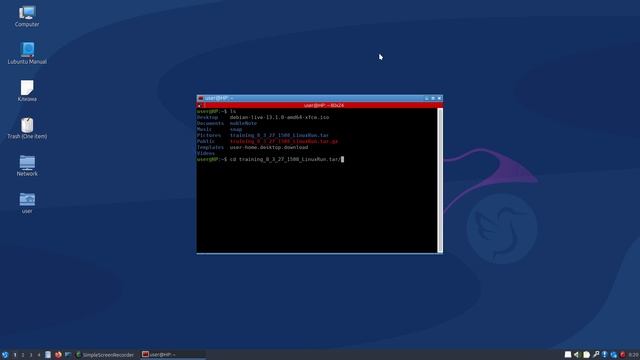This screenshot has width=640, height=360.
Task: Open the network connection tray icon
Action: [x=613, y=355]
